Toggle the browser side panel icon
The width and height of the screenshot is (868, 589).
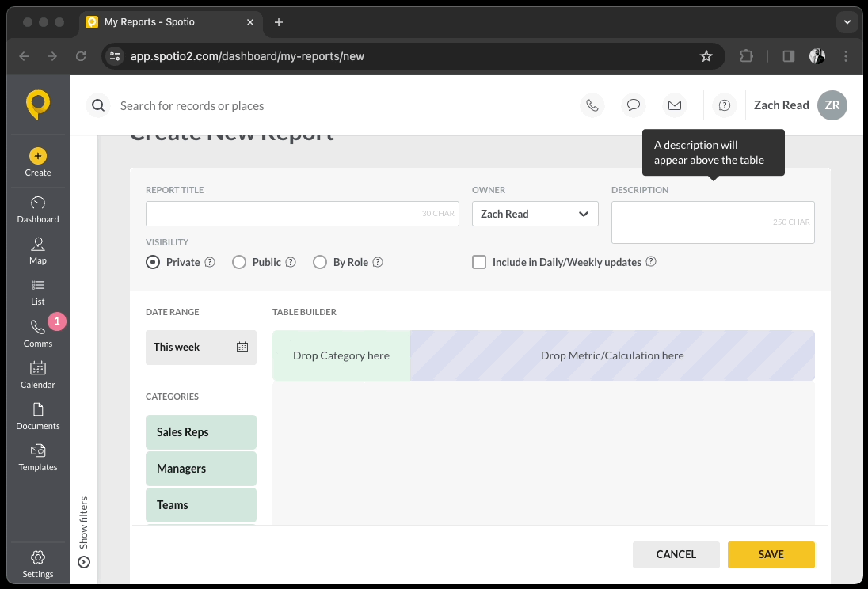[788, 56]
